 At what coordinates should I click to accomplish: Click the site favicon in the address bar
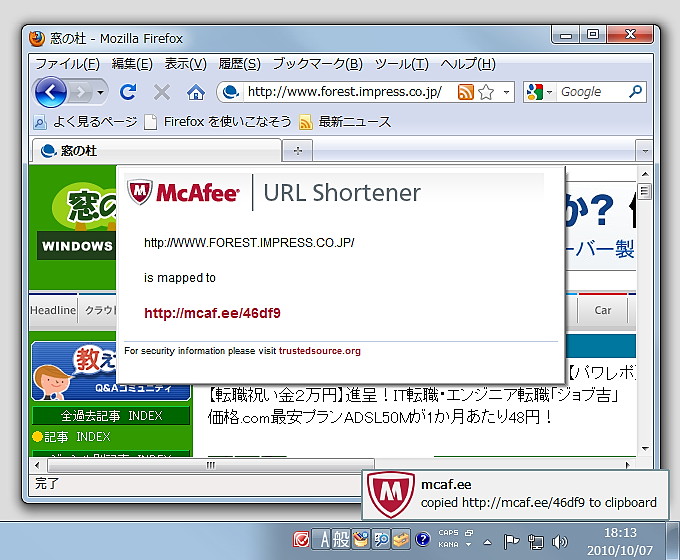click(x=230, y=92)
